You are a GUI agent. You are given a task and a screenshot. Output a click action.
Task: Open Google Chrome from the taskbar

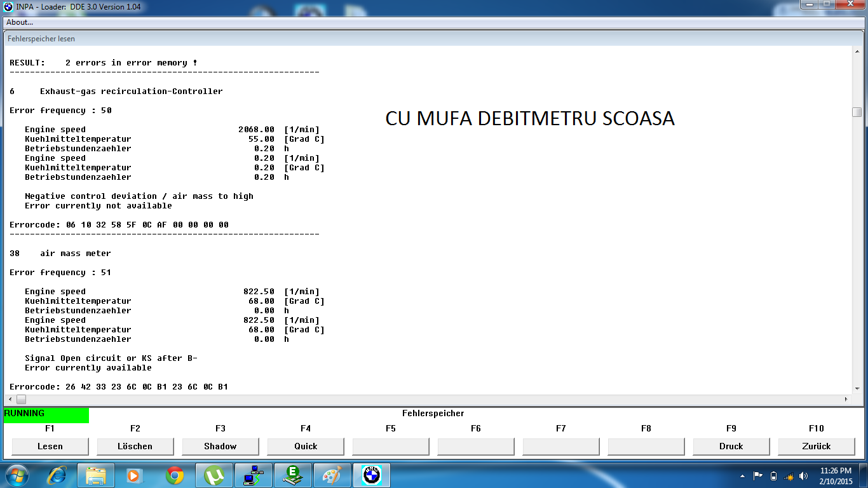pos(175,475)
